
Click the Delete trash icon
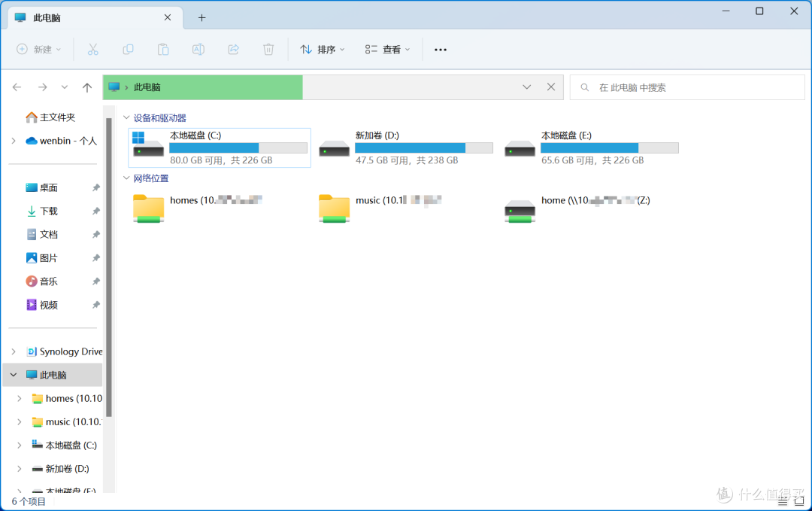pyautogui.click(x=268, y=49)
